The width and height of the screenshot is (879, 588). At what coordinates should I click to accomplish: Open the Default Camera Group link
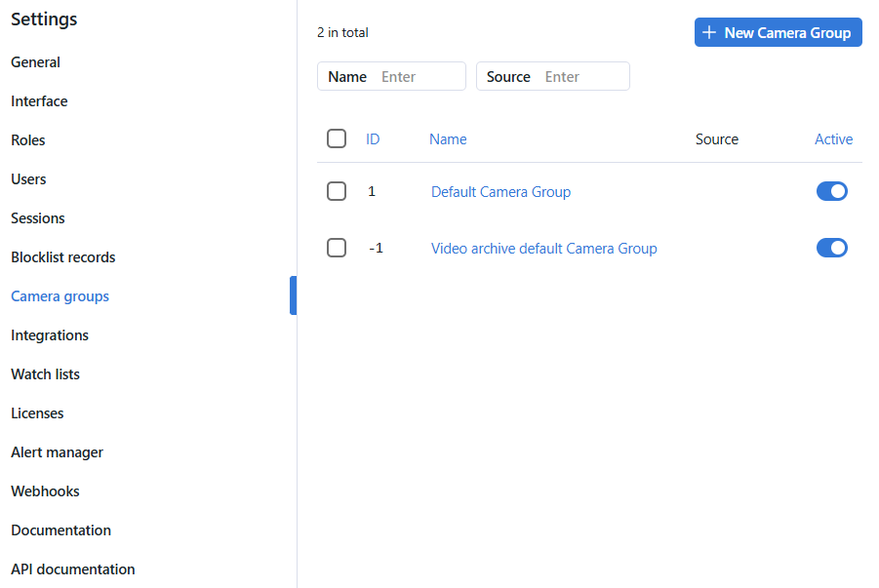point(500,192)
